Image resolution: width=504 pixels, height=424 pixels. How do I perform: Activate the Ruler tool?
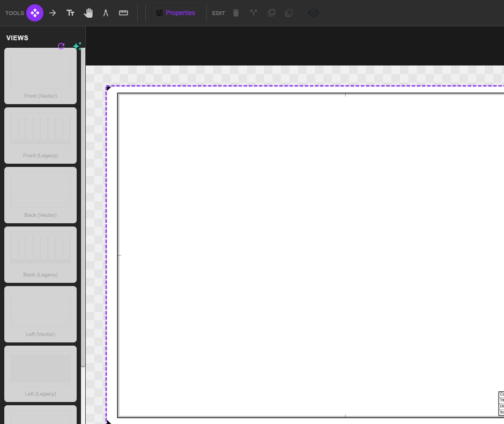123,12
